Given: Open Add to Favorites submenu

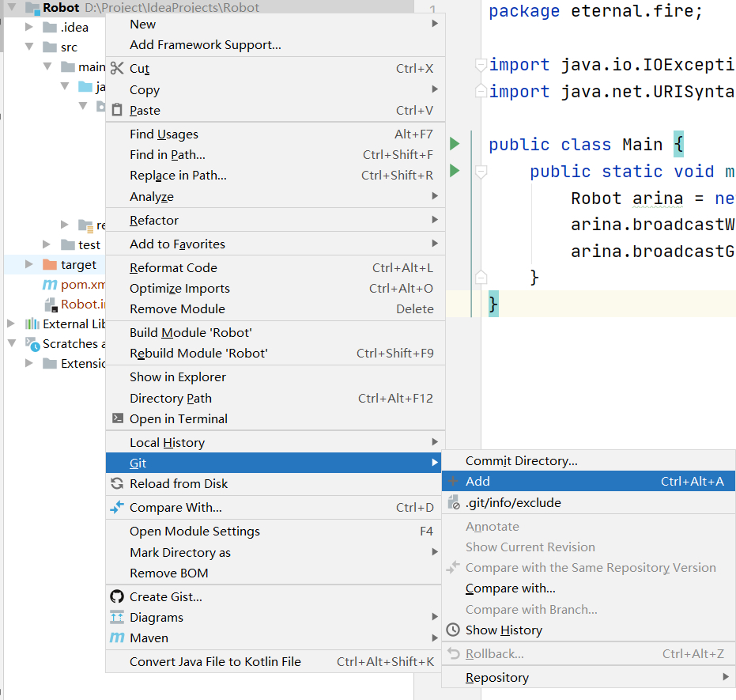Looking at the screenshot, I should (275, 244).
